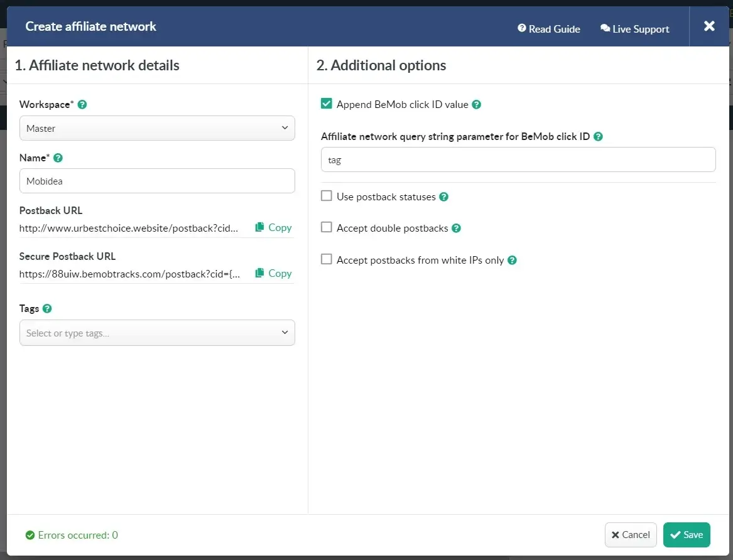The width and height of the screenshot is (733, 560).
Task: Click the Errors occurred: 0 status text
Action: [x=78, y=536]
